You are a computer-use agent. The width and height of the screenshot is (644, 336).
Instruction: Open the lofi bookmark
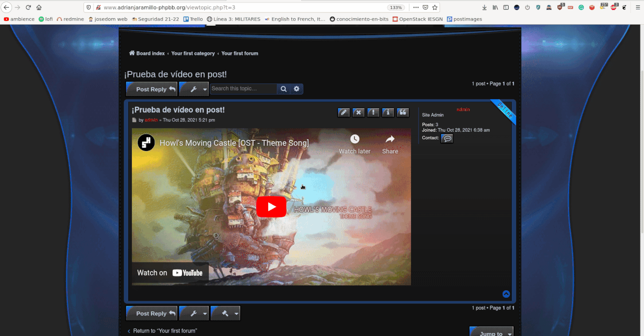click(x=45, y=19)
